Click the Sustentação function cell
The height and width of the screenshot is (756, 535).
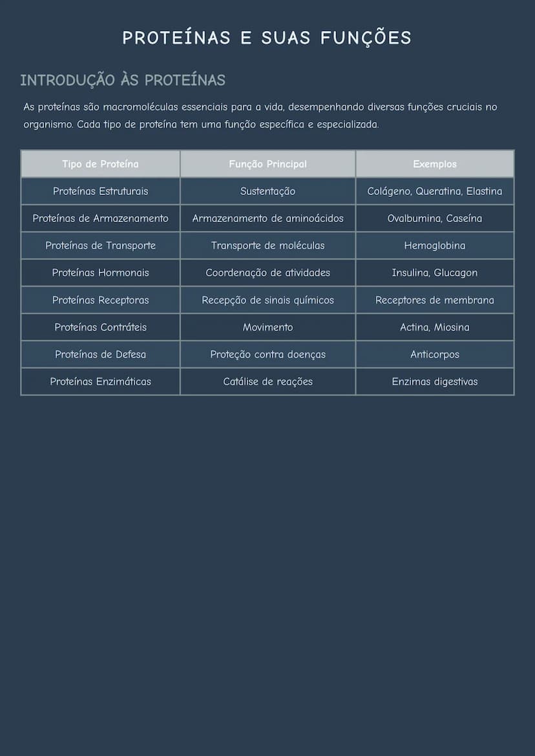point(267,191)
